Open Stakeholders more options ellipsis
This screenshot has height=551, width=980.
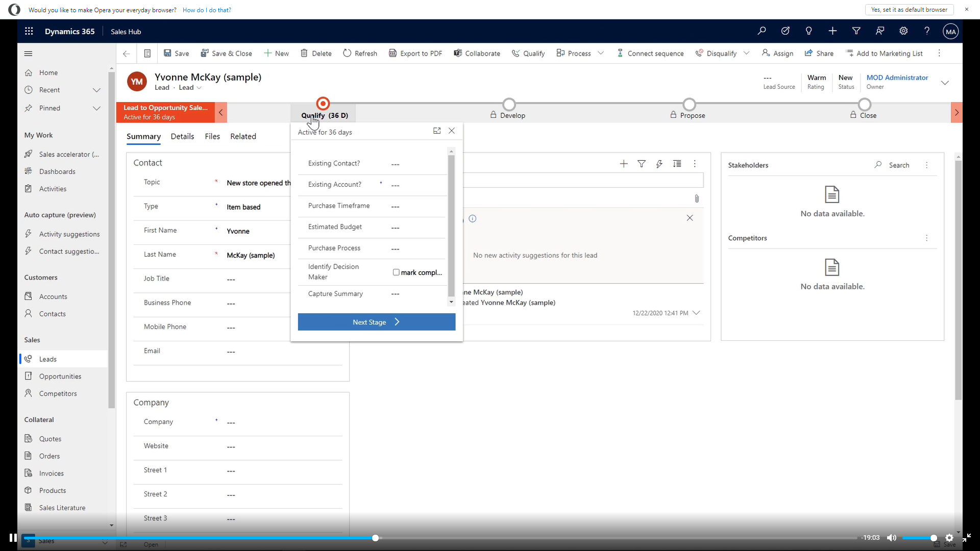pos(927,165)
